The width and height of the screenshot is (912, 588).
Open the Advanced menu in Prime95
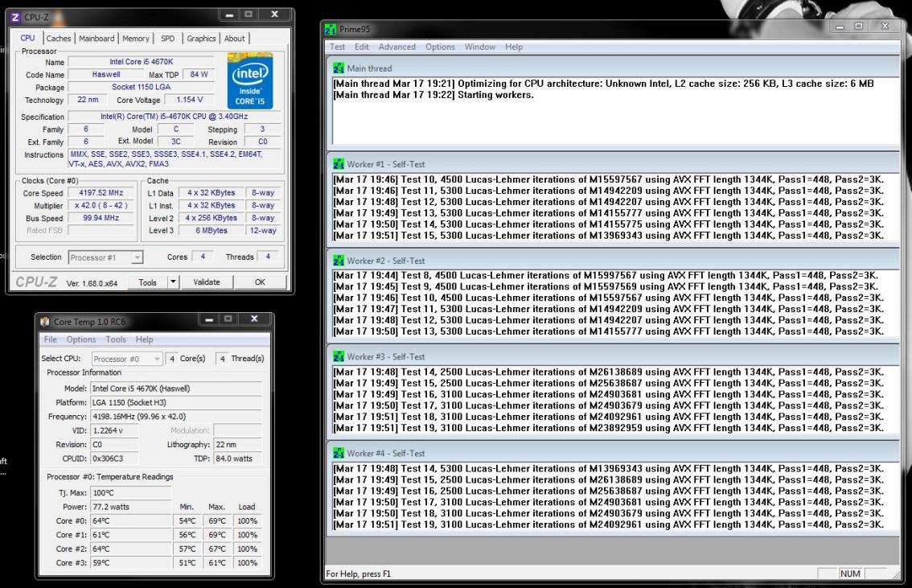[x=396, y=47]
